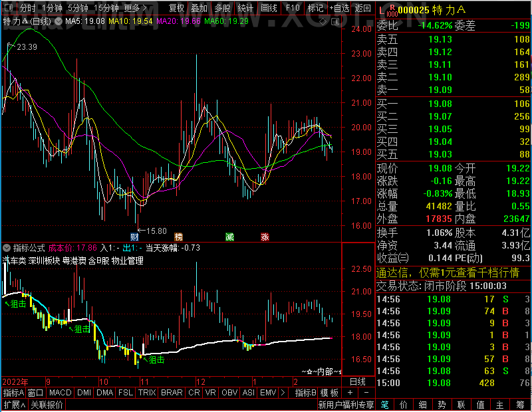This screenshot has width=532, height=412.
Task: Open F10 company information
Action: point(293,8)
